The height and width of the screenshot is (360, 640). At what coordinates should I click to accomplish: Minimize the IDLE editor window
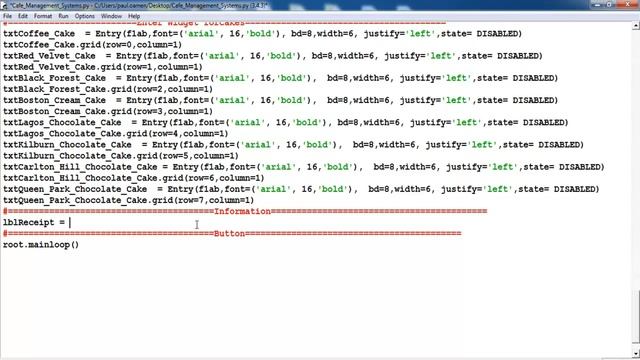(x=598, y=4)
